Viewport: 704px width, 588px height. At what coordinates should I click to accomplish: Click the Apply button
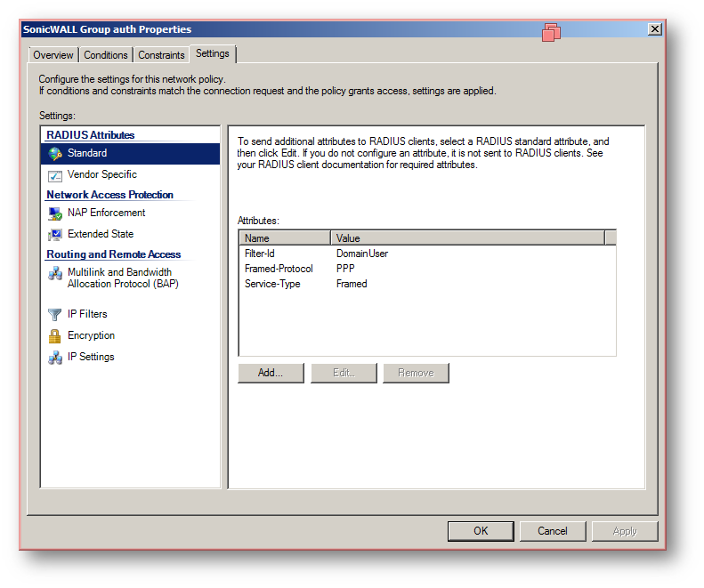(625, 531)
